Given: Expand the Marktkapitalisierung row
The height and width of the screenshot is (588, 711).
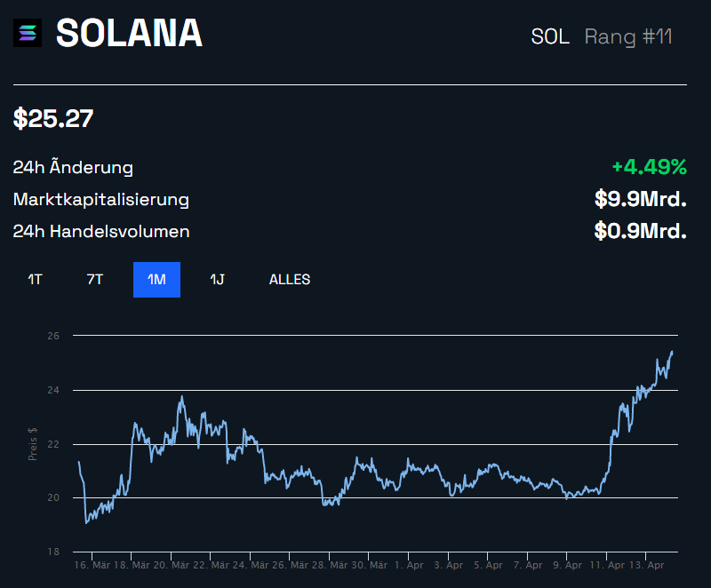Looking at the screenshot, I should (100, 199).
